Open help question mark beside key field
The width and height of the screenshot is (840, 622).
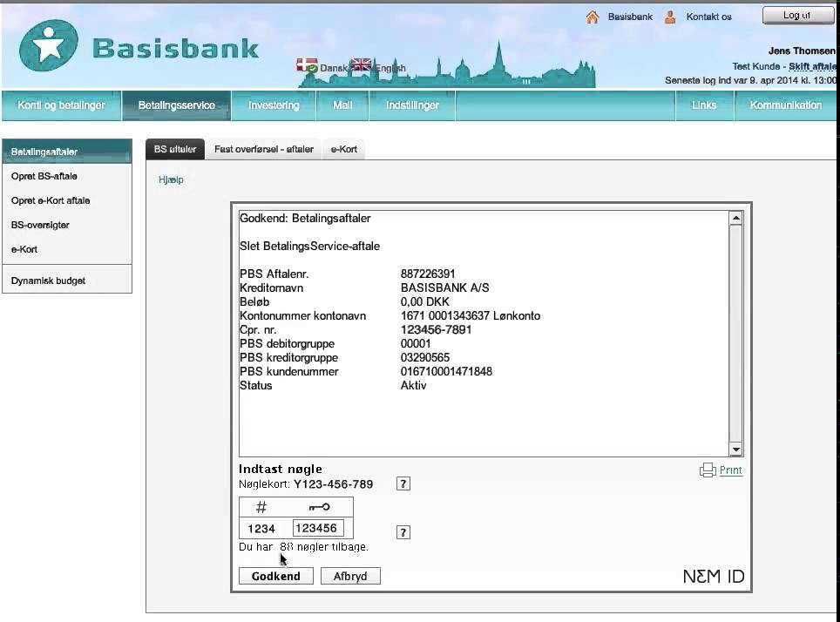tap(403, 532)
